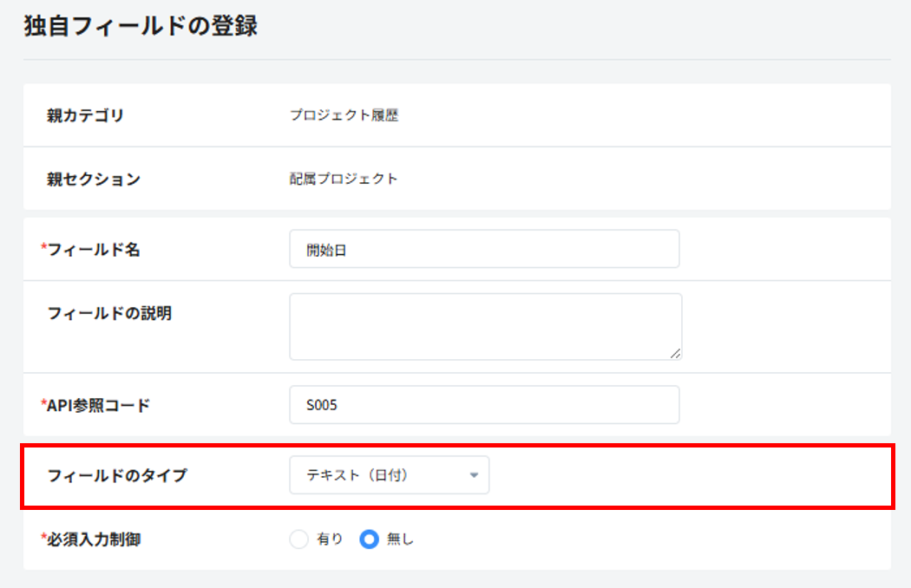The height and width of the screenshot is (588, 911).
Task: Focus the フィールドの説明 text area
Action: [484, 326]
